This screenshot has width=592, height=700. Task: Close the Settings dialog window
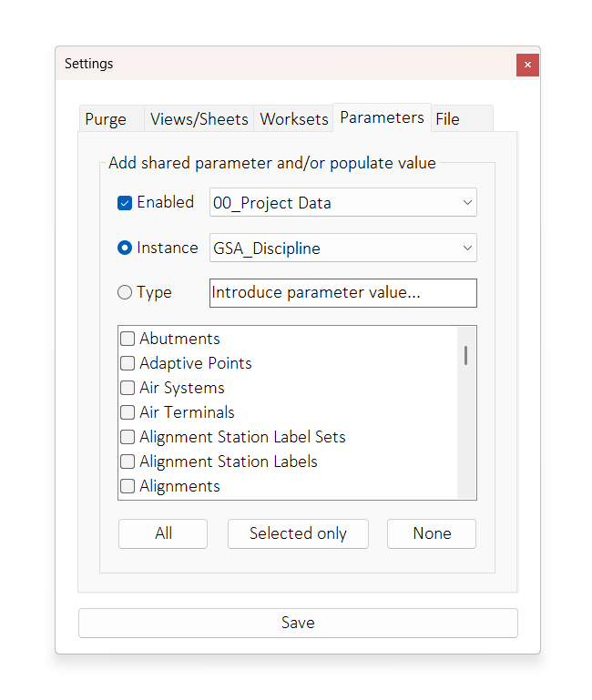pyautogui.click(x=527, y=65)
